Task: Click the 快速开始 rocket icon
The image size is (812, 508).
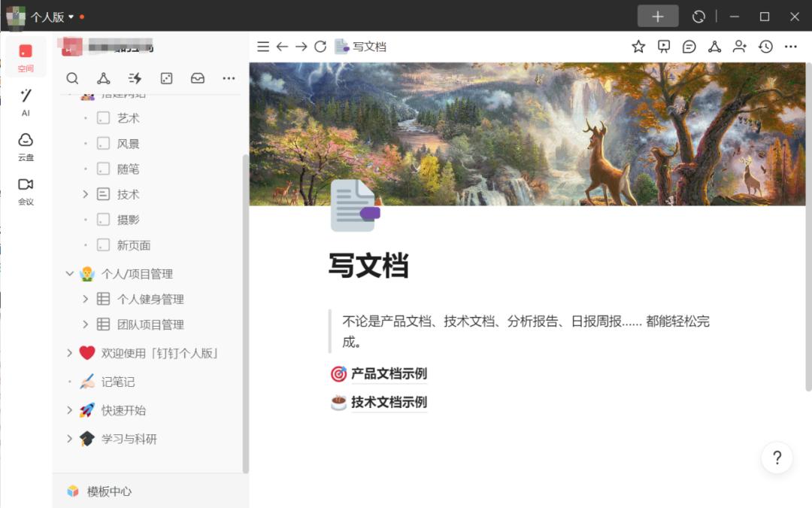Action: tap(87, 410)
